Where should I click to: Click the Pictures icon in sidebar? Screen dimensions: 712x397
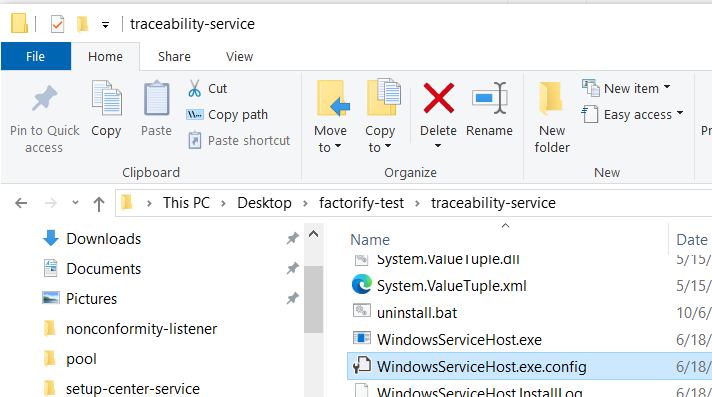50,298
